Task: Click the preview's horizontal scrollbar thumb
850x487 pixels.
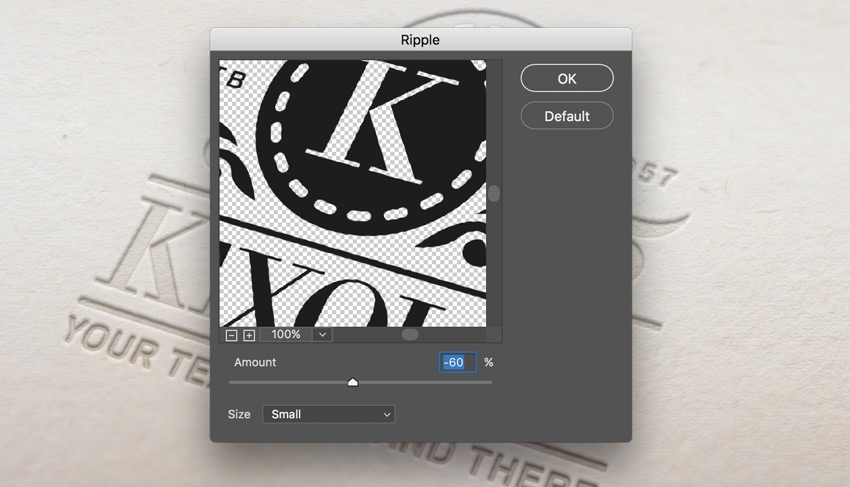Action: (410, 335)
